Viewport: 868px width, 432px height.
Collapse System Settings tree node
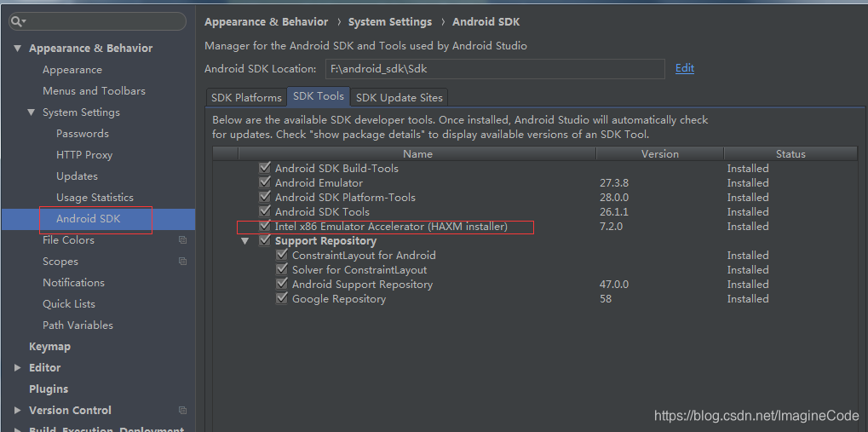[32, 112]
